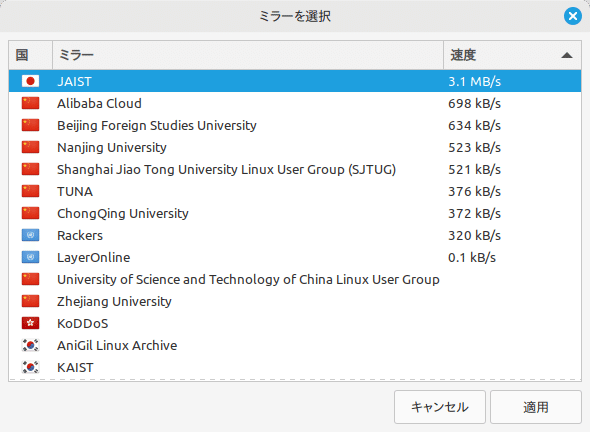The width and height of the screenshot is (590, 432).
Task: Pick the Nanjing University mirror
Action: point(295,147)
